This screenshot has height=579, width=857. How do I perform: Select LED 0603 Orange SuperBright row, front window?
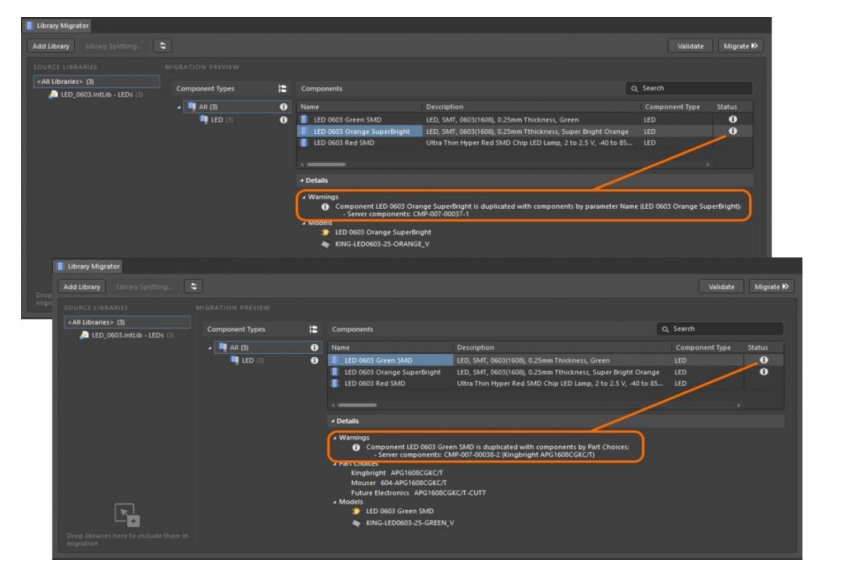click(x=556, y=372)
